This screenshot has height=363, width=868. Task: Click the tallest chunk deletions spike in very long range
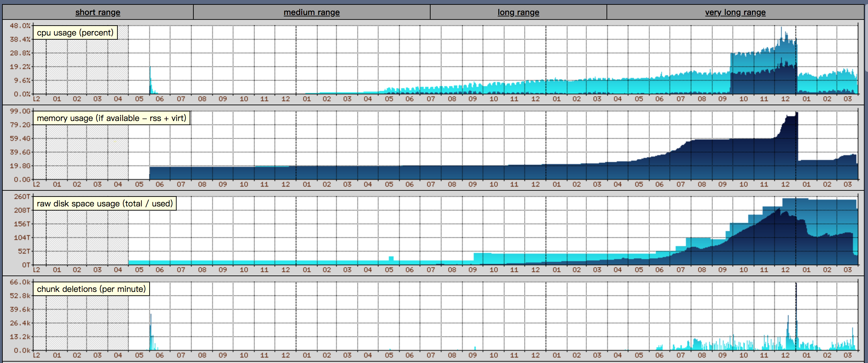796,316
